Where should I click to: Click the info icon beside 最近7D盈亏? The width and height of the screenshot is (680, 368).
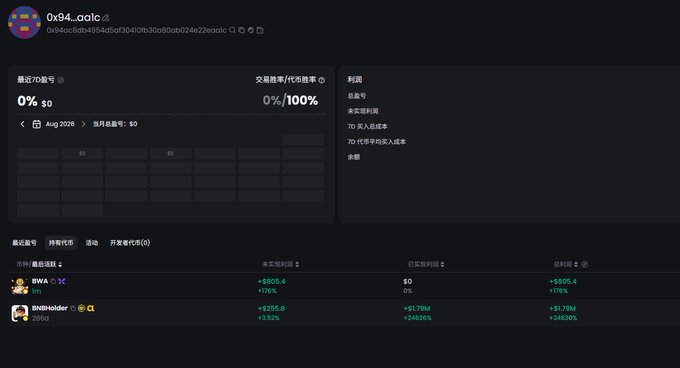[61, 80]
